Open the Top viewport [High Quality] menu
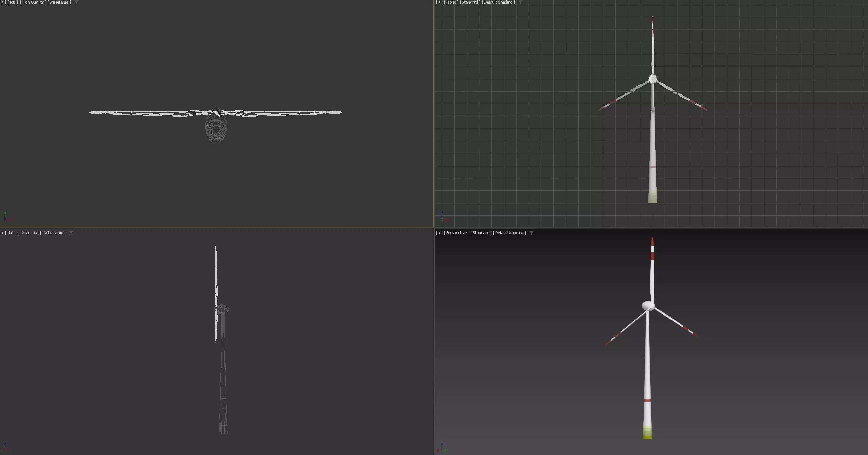868x455 pixels. point(33,2)
